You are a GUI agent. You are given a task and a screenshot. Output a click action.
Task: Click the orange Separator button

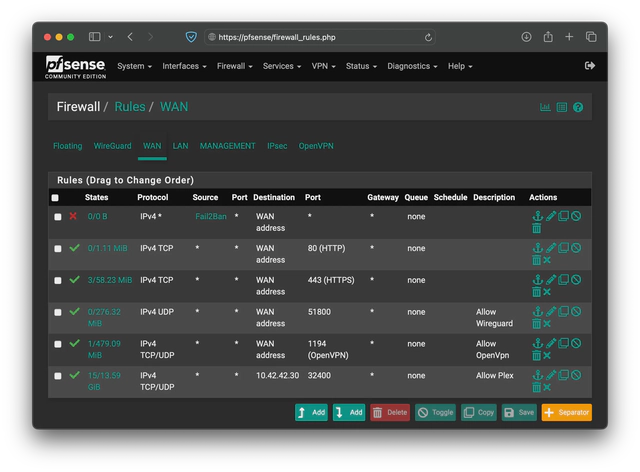tap(566, 412)
